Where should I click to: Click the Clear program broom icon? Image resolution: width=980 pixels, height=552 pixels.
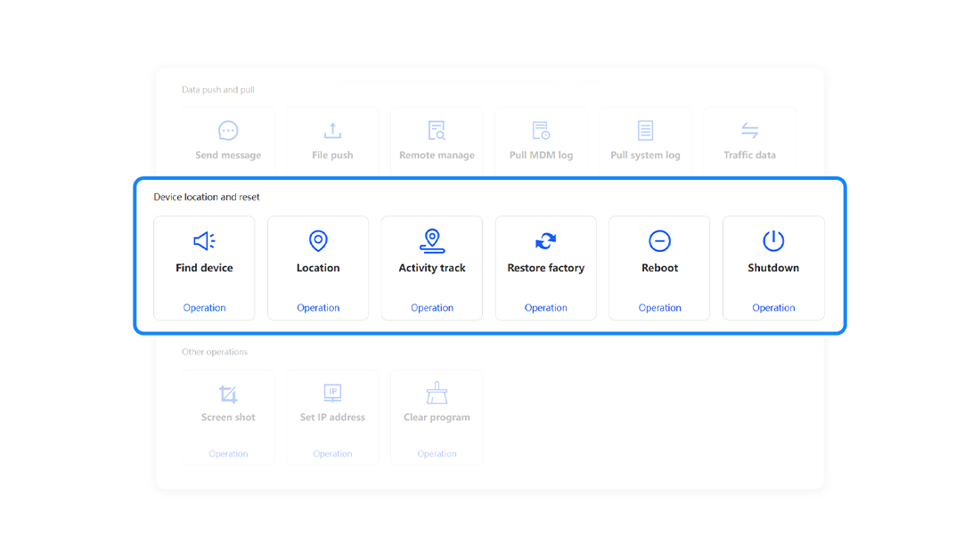pos(437,394)
